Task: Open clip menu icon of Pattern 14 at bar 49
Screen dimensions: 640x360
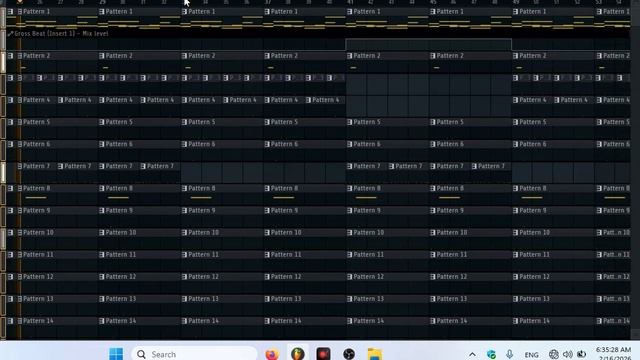Action: tap(516, 321)
